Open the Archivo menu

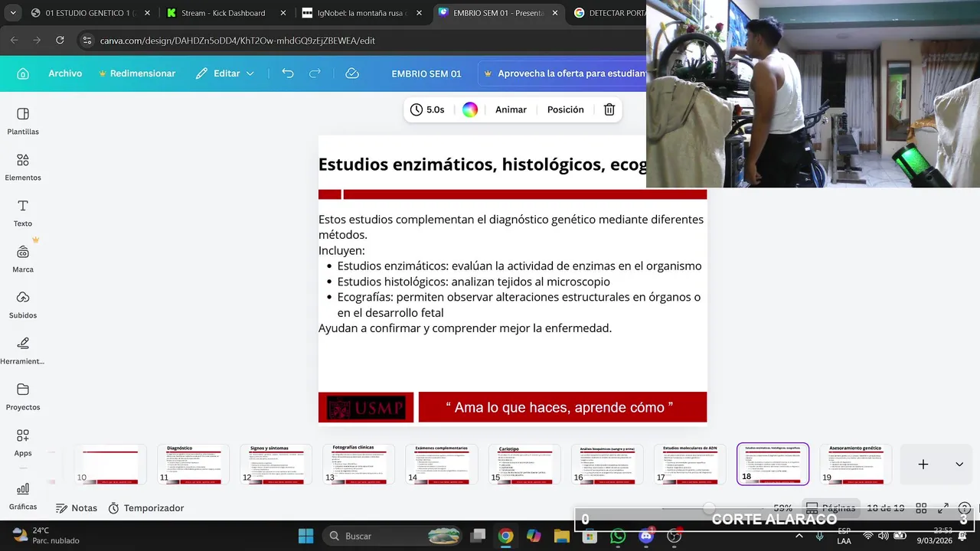click(65, 73)
